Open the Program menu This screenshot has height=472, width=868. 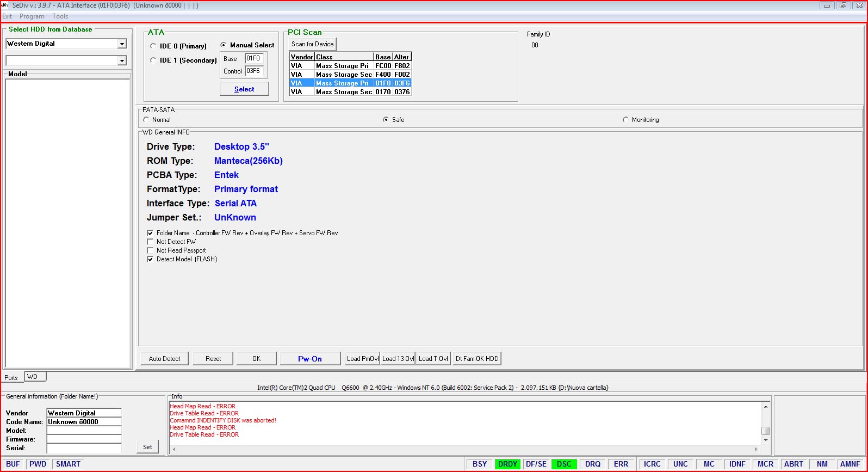coord(32,16)
